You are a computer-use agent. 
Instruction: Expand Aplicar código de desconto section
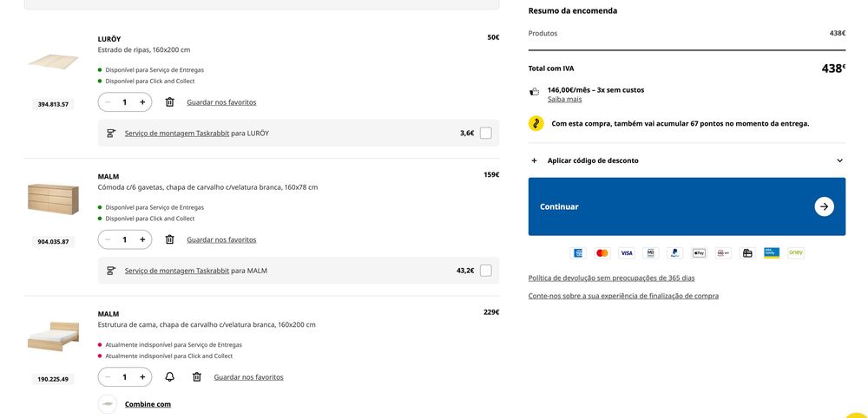[x=686, y=160]
